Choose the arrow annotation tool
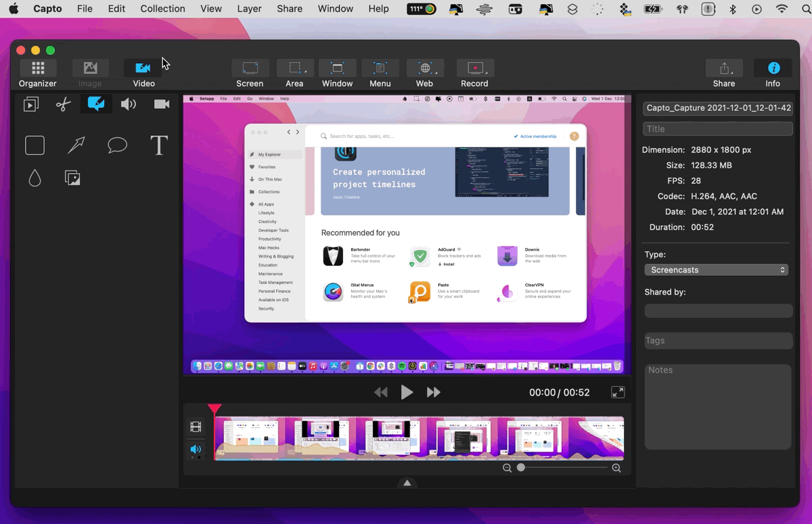 76,145
